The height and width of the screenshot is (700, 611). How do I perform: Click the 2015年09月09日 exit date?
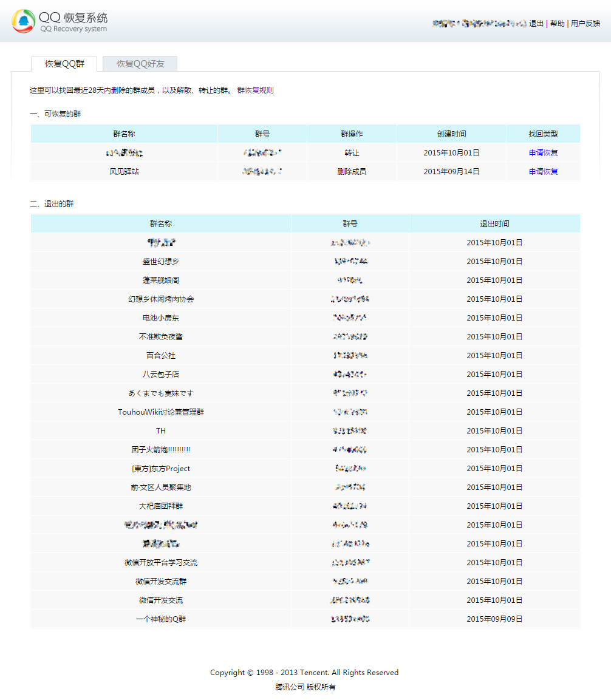[494, 619]
